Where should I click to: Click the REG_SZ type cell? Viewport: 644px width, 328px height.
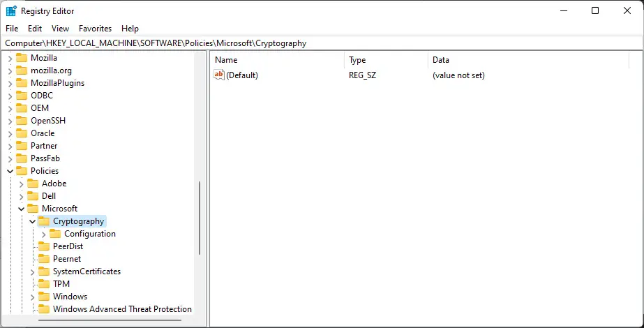(362, 75)
